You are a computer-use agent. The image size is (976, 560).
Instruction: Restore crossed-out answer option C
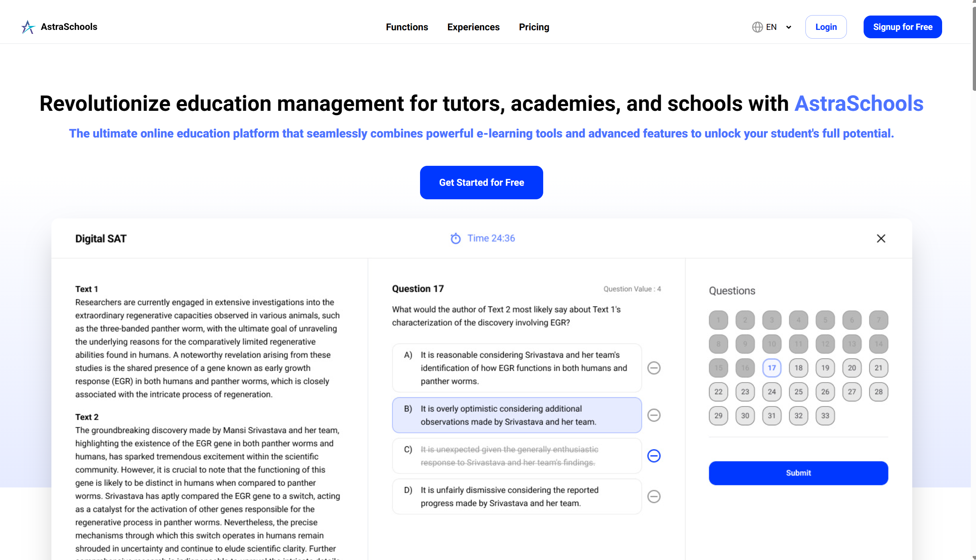654,456
